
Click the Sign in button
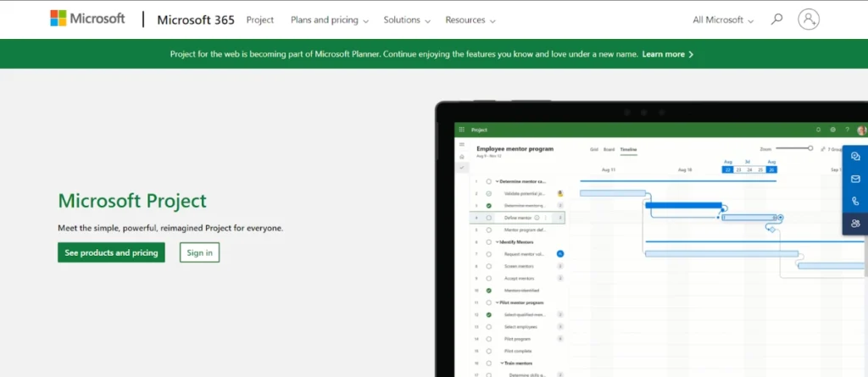[x=199, y=252]
